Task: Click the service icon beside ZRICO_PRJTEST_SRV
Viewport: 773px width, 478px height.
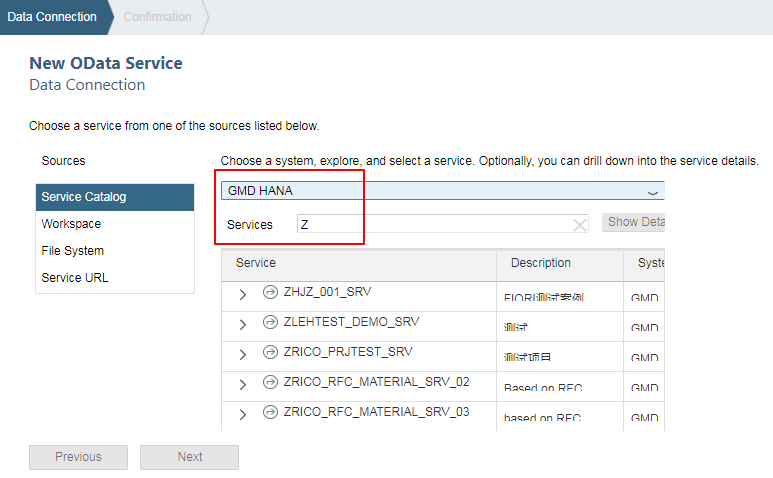Action: [270, 353]
